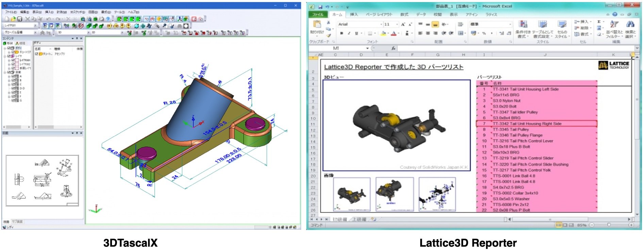The image size is (644, 251).
Task: Switch to the 上級編 worksheet tab
Action: [359, 219]
